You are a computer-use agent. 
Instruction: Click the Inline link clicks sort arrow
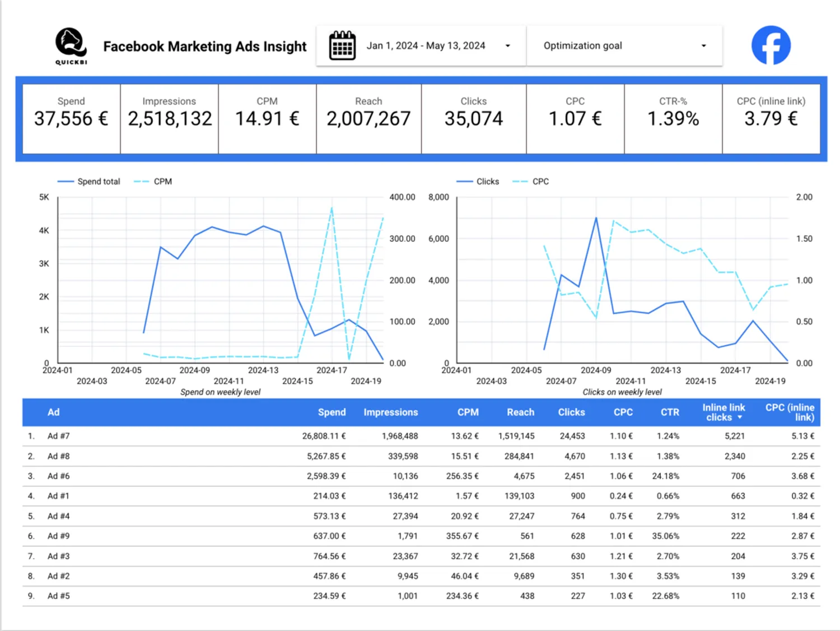pyautogui.click(x=740, y=417)
